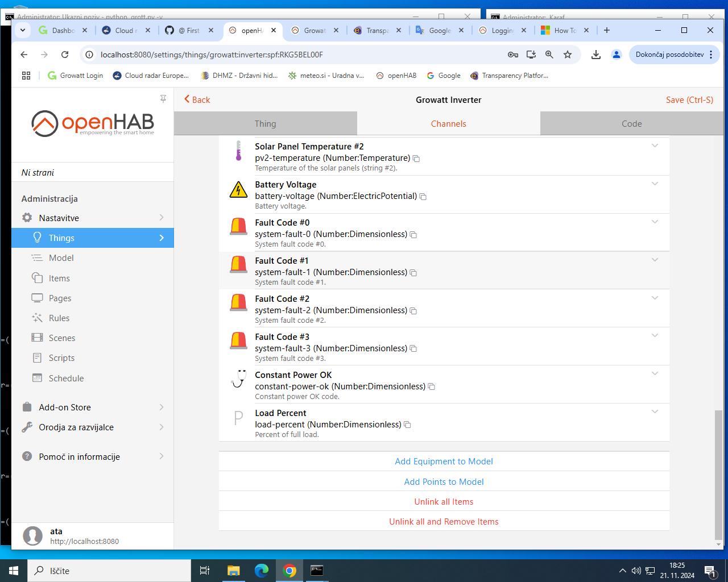Viewport: 728px width, 582px height.
Task: Expand the Solar Panel Temperature #2 channel
Action: (655, 145)
